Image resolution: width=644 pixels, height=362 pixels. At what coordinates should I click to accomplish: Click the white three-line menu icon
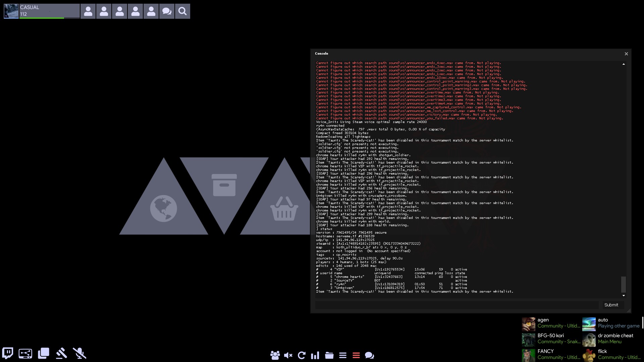point(343,355)
